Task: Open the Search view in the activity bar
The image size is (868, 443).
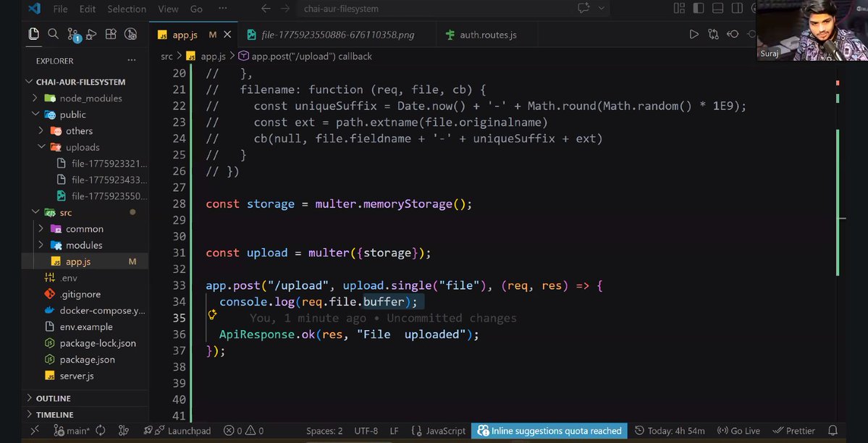Action: point(53,33)
